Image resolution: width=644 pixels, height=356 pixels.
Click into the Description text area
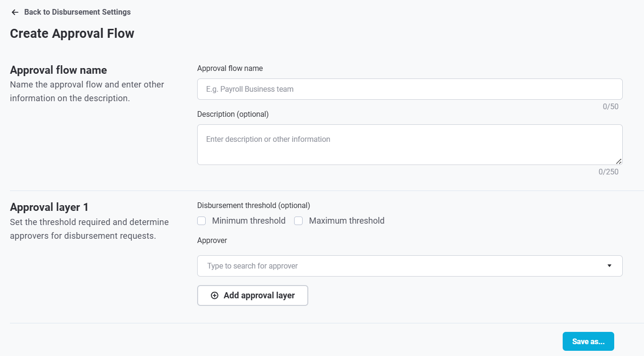click(409, 145)
